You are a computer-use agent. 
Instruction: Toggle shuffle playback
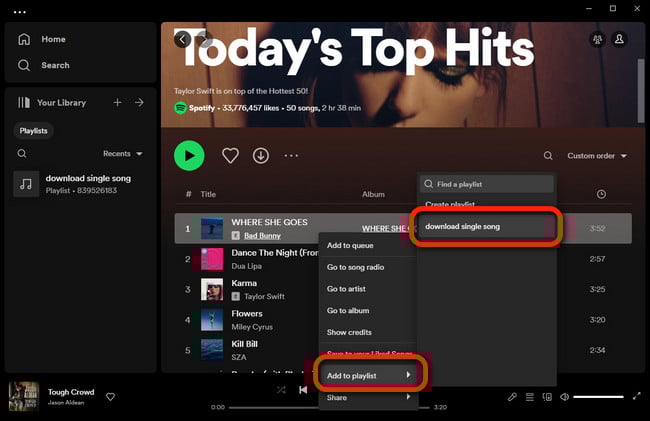[x=281, y=390]
